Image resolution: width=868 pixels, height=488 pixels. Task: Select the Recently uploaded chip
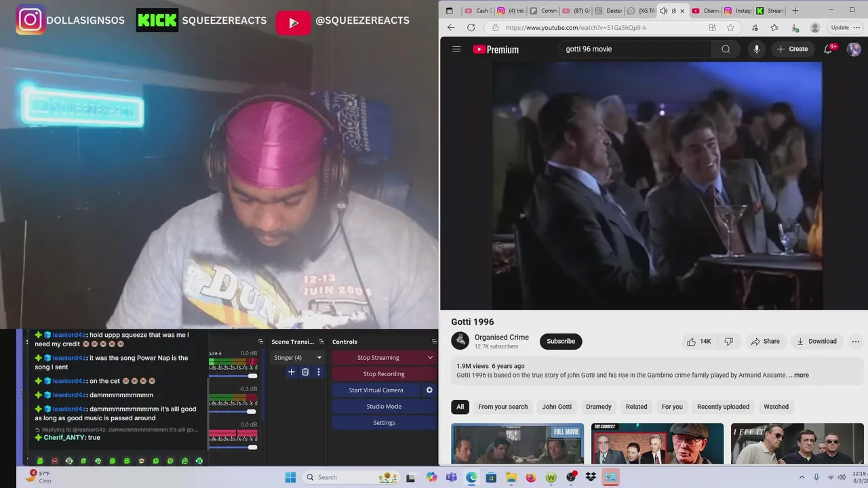(x=723, y=407)
